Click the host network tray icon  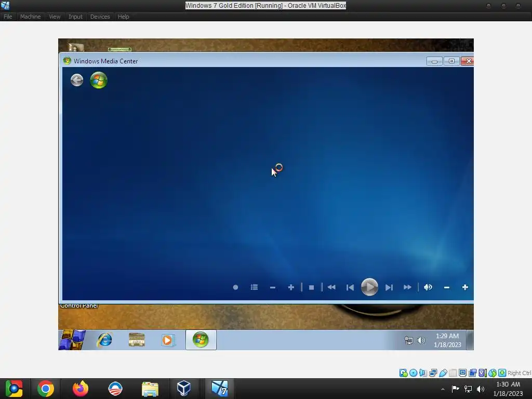(x=468, y=389)
